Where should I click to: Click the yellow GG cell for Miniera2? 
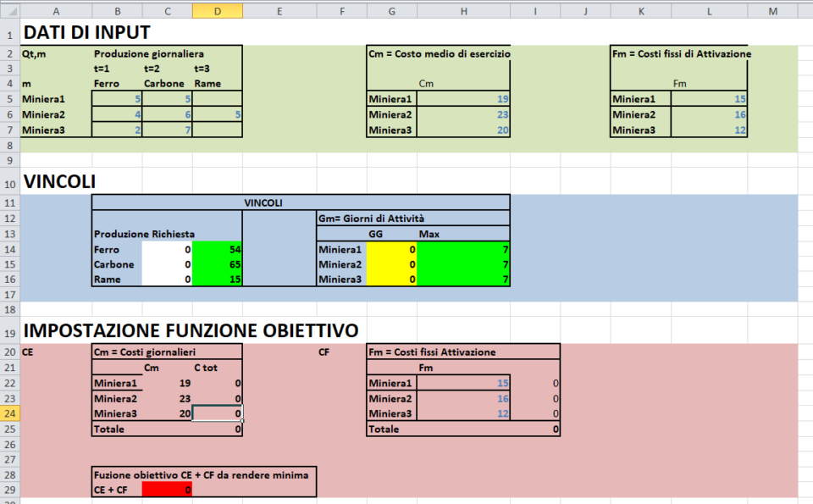pyautogui.click(x=392, y=264)
